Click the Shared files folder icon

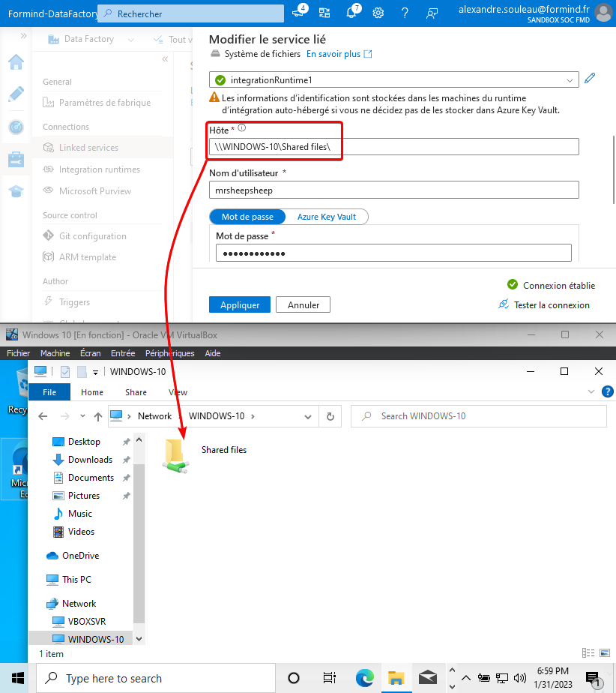click(175, 456)
